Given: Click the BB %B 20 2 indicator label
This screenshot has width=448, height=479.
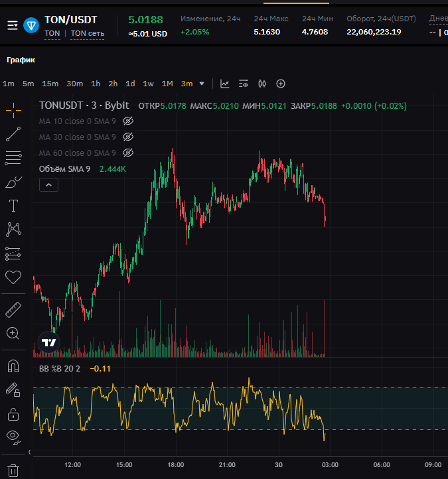Looking at the screenshot, I should [x=60, y=369].
